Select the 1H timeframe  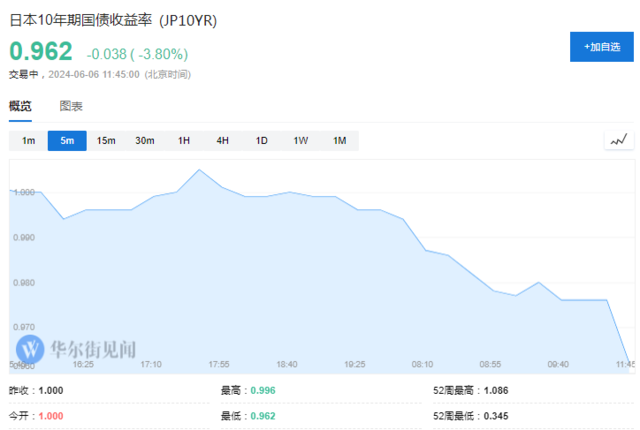tap(184, 141)
